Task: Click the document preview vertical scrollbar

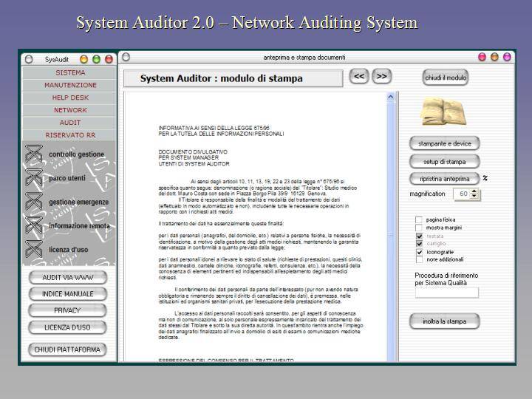Action: click(x=391, y=222)
